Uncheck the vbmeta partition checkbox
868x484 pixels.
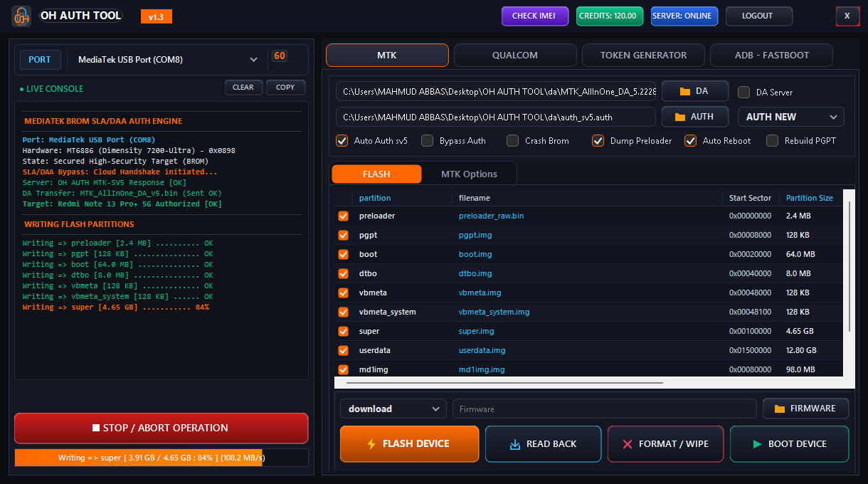(344, 293)
